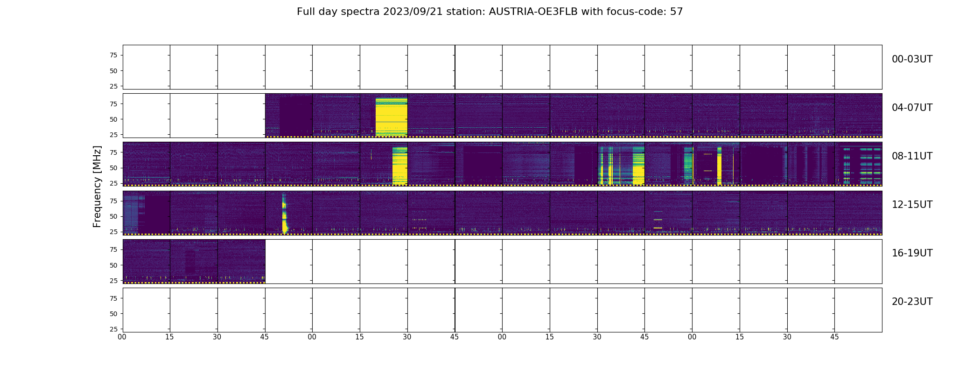Click the "Frequency [MHz]" y-axis label
The image size is (980, 373).
(97, 187)
